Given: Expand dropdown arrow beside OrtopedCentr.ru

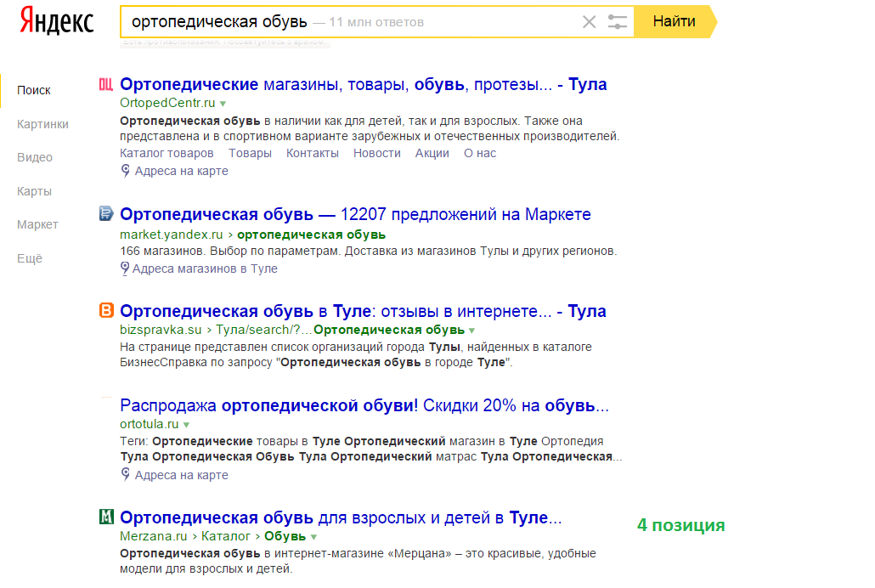Looking at the screenshot, I should 223,104.
